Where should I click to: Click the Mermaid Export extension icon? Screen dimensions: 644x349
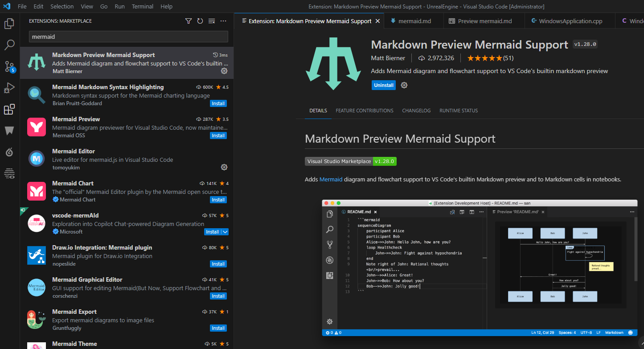click(x=36, y=320)
